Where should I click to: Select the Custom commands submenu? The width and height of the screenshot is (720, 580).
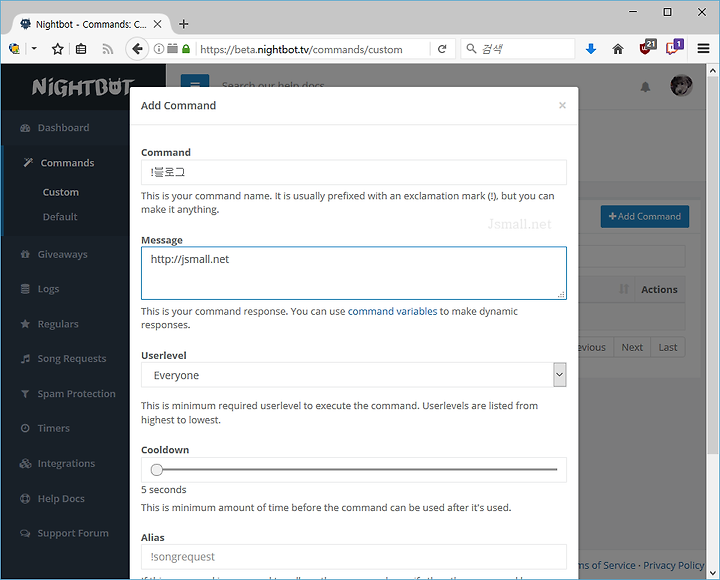pyautogui.click(x=61, y=192)
